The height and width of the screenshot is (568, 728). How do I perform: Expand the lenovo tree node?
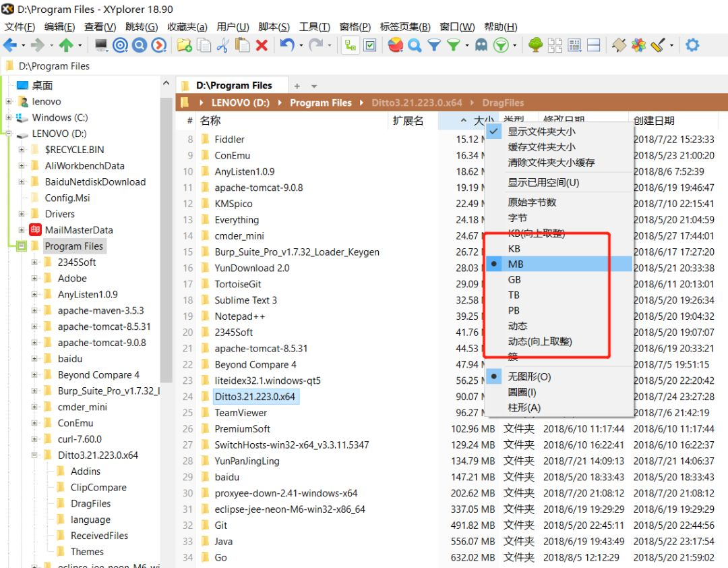pyautogui.click(x=9, y=101)
